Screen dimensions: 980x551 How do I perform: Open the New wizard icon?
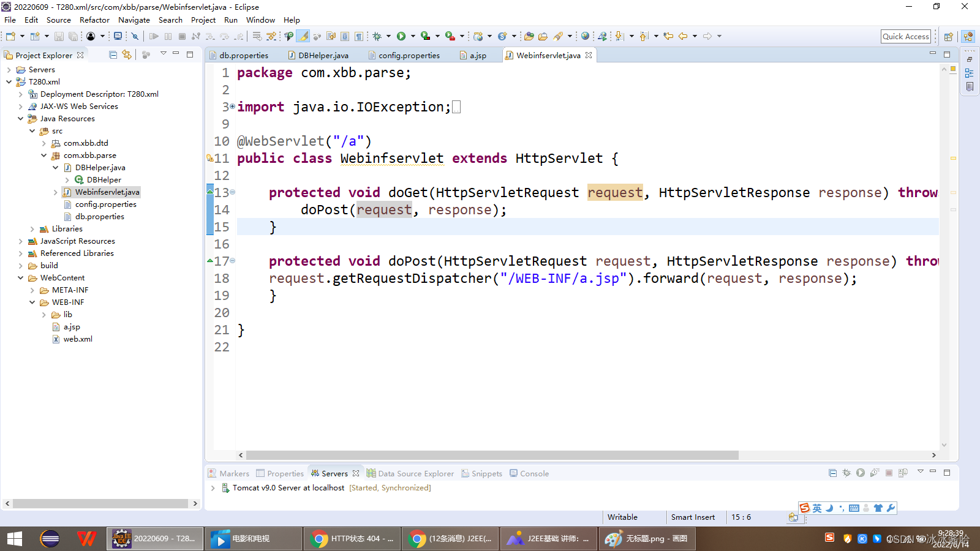point(9,36)
